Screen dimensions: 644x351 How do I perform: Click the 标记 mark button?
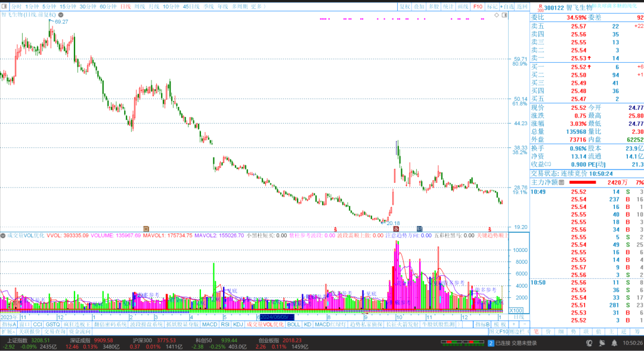(x=492, y=7)
